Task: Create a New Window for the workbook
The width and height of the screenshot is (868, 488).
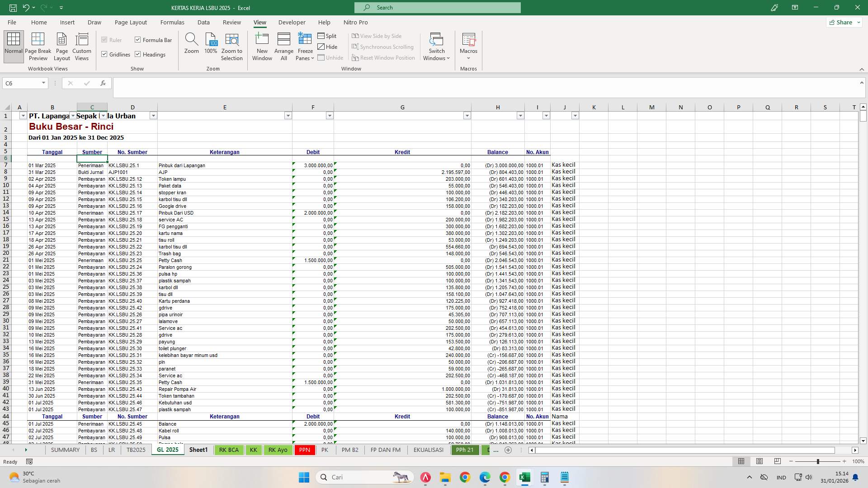Action: coord(262,45)
